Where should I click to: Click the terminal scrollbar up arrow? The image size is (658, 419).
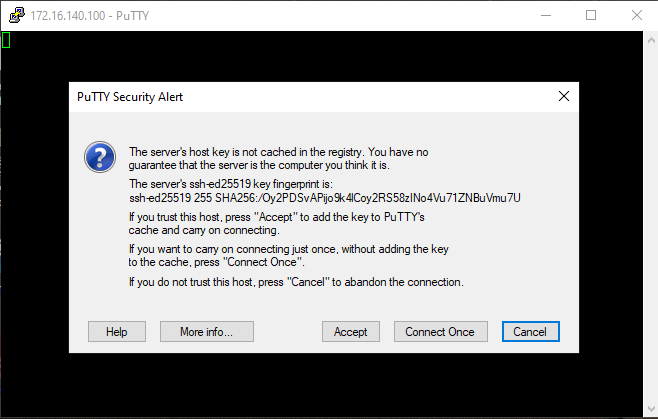651,40
